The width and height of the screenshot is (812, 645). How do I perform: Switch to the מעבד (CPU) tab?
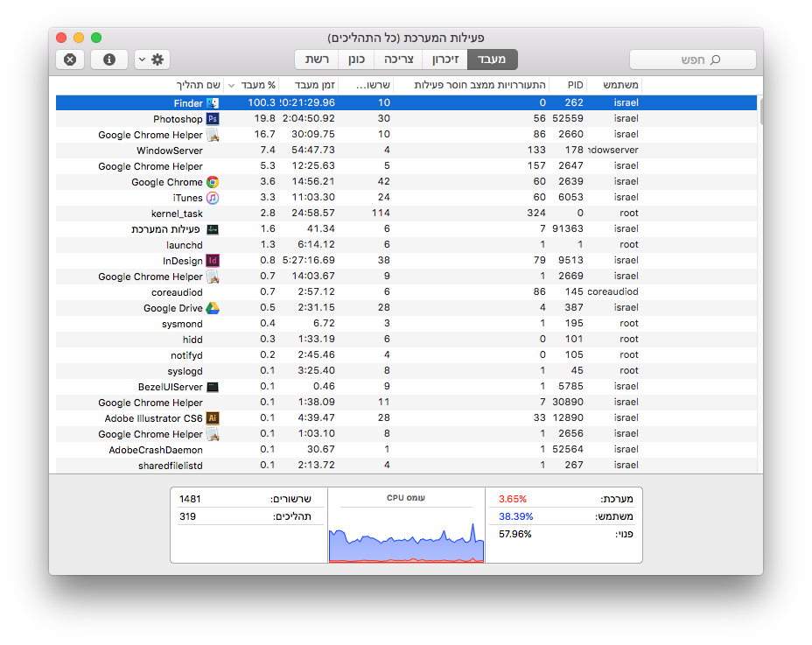pos(492,60)
